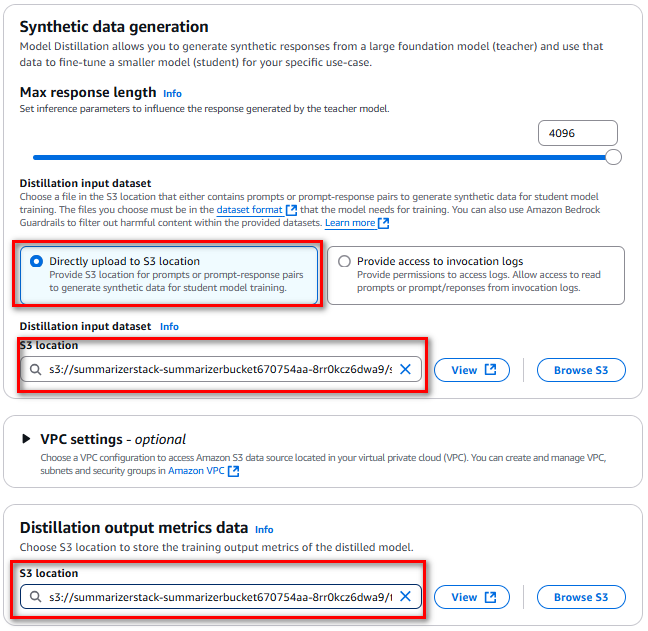
Task: Clear the output metrics S3 location field
Action: (x=405, y=596)
